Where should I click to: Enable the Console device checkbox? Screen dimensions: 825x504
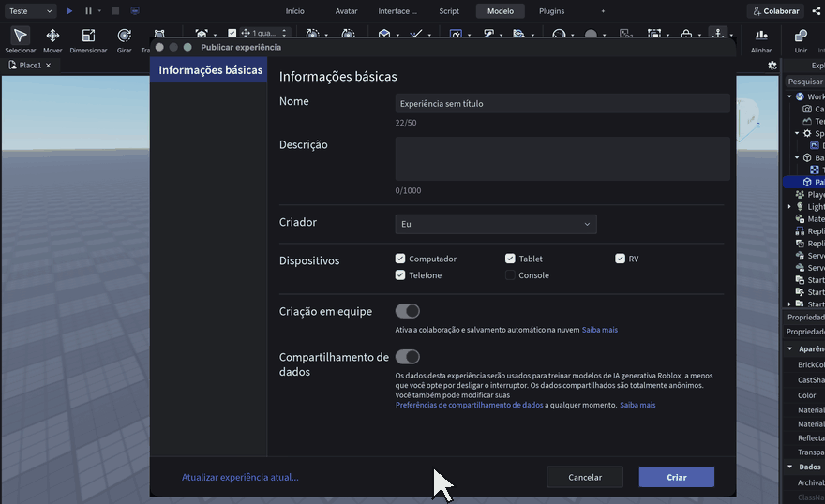(x=510, y=274)
